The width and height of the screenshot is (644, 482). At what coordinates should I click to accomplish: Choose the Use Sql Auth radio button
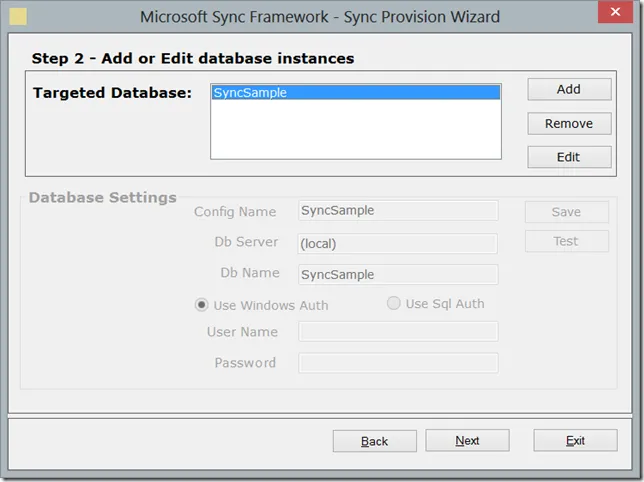[394, 304]
